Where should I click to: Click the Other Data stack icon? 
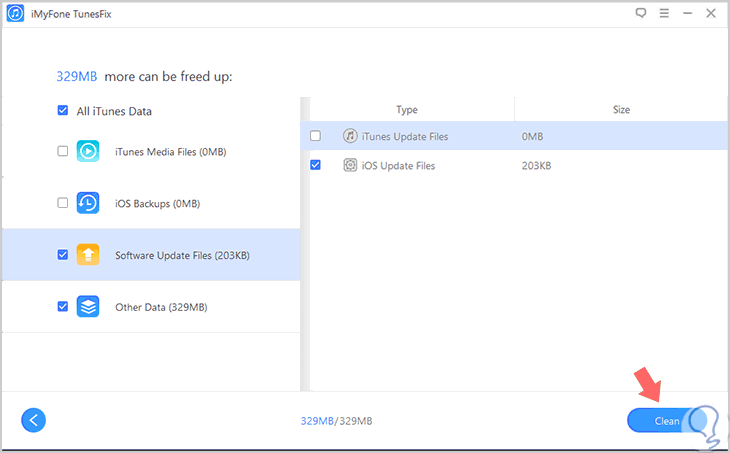pyautogui.click(x=88, y=307)
